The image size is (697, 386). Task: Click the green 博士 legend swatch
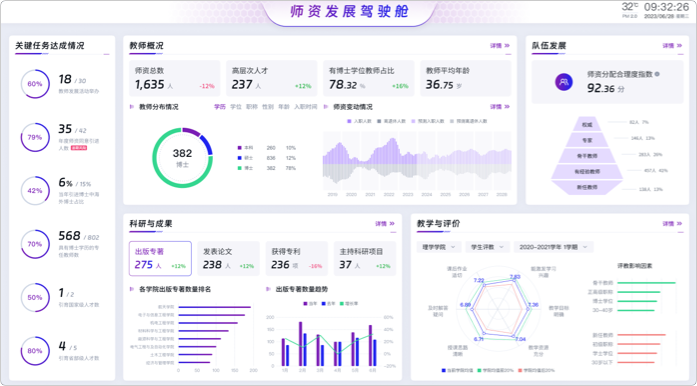(x=240, y=168)
